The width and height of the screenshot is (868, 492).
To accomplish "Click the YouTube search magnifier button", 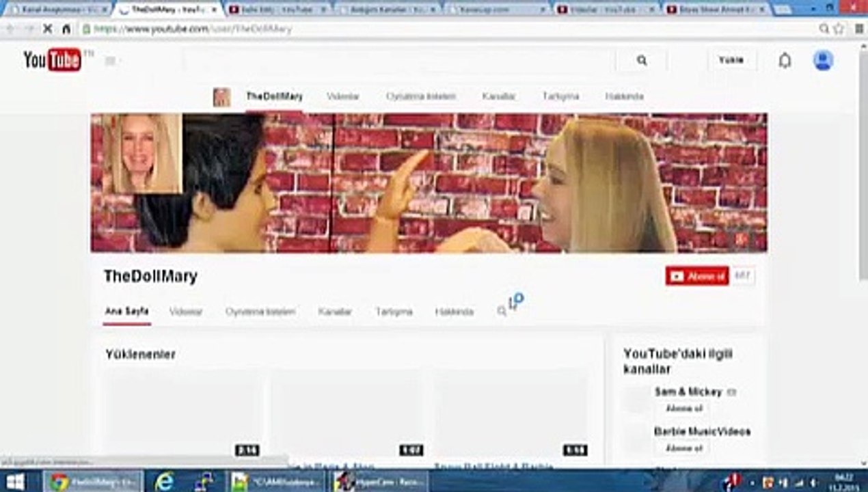I will 642,60.
